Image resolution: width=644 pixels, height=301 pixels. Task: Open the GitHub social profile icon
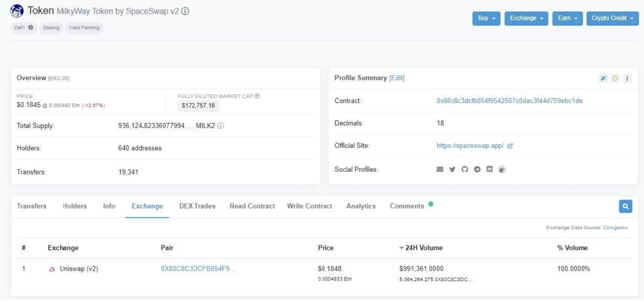click(x=465, y=169)
